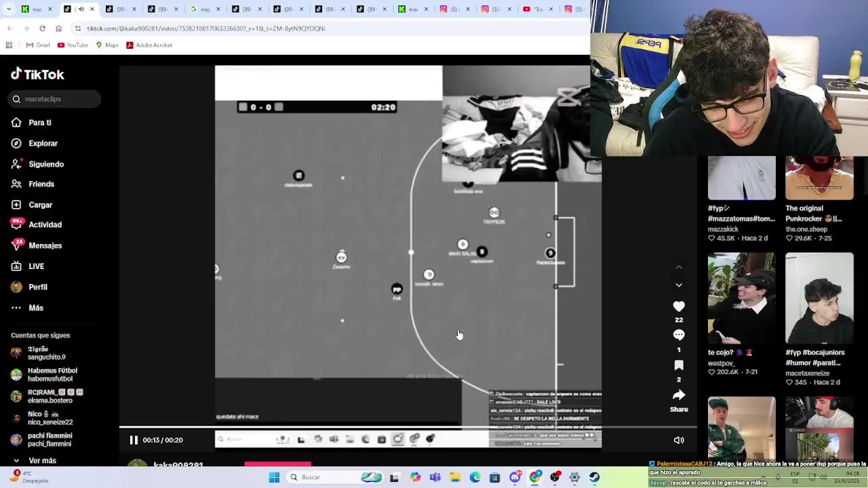
Task: Go to next video arrow
Action: (679, 285)
